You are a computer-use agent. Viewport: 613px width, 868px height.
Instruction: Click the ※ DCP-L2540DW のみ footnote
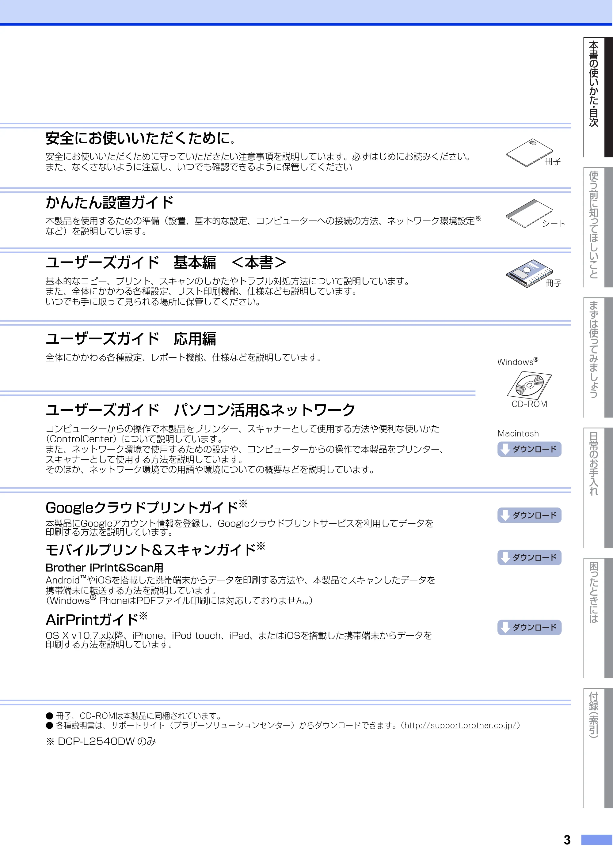101,742
